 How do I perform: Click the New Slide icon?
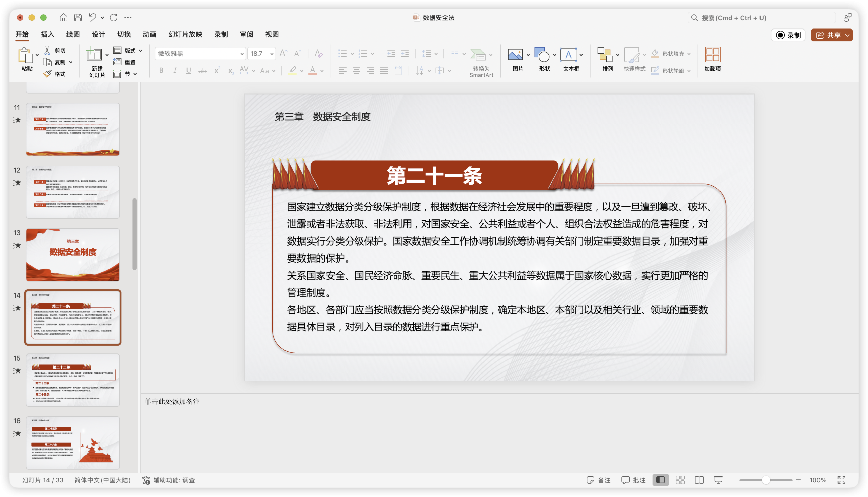[94, 55]
